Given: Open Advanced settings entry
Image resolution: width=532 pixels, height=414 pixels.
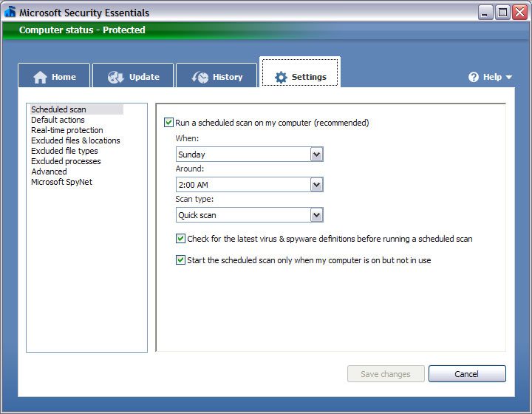Looking at the screenshot, I should (49, 172).
